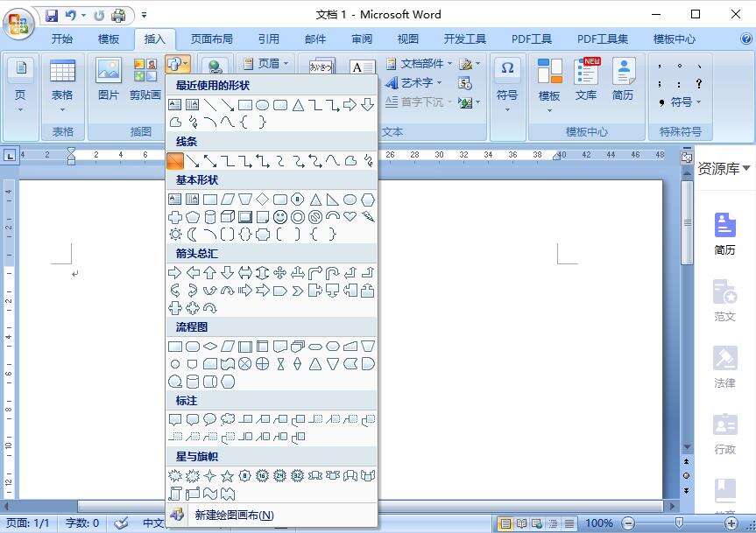Open the 页面布局 ribbon tab
Screen dimensions: 756x533
click(x=212, y=39)
